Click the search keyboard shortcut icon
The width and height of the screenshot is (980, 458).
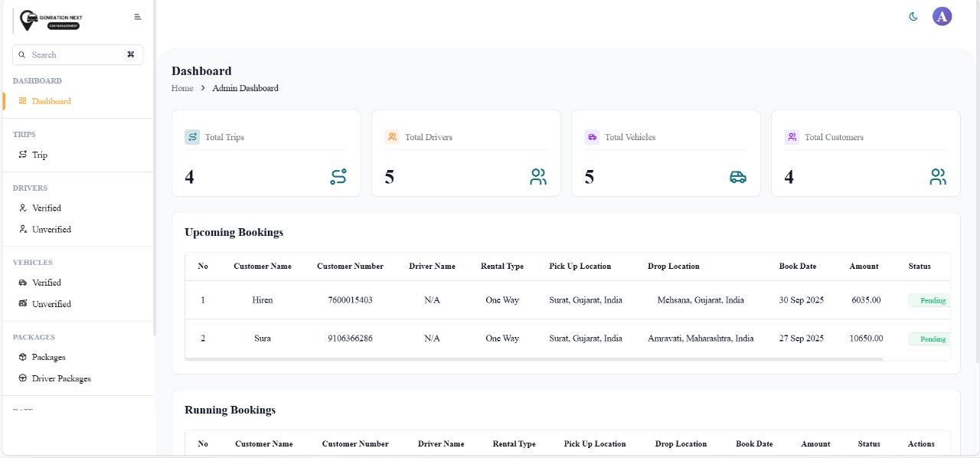coord(131,54)
